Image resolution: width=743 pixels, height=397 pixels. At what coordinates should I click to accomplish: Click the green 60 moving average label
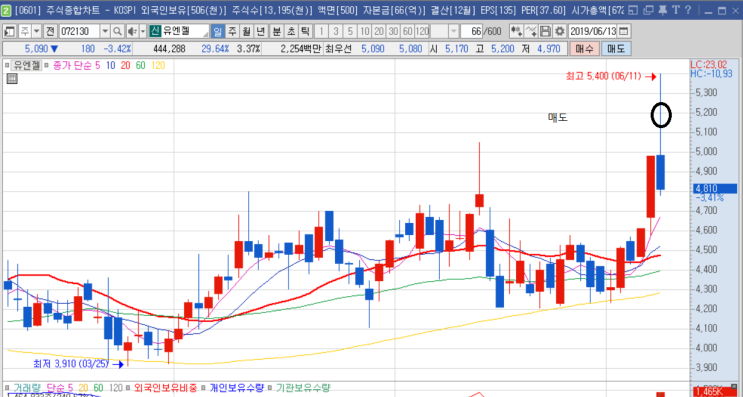tap(140, 65)
